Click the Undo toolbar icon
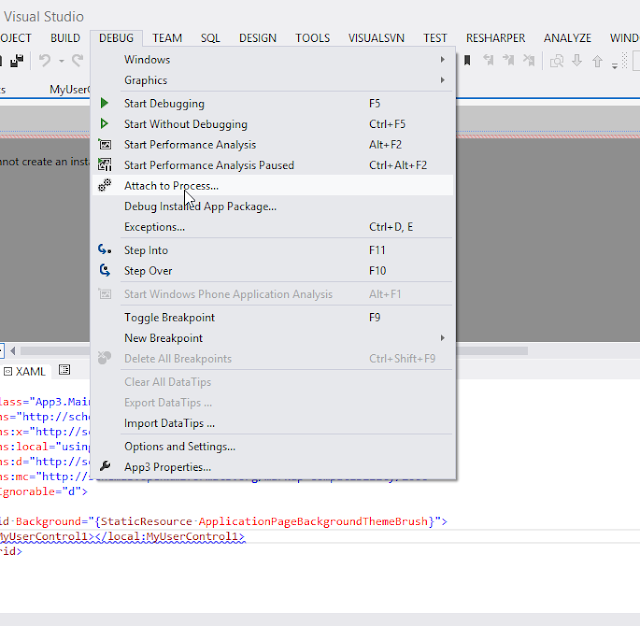This screenshot has width=640, height=626. pos(44,61)
